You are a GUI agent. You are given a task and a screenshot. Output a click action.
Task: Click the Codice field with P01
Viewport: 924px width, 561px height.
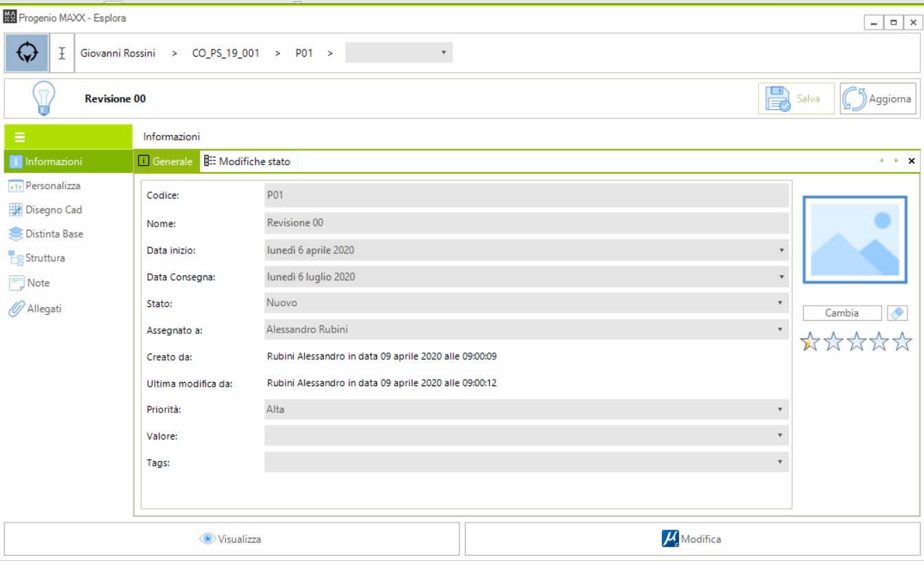click(x=526, y=195)
